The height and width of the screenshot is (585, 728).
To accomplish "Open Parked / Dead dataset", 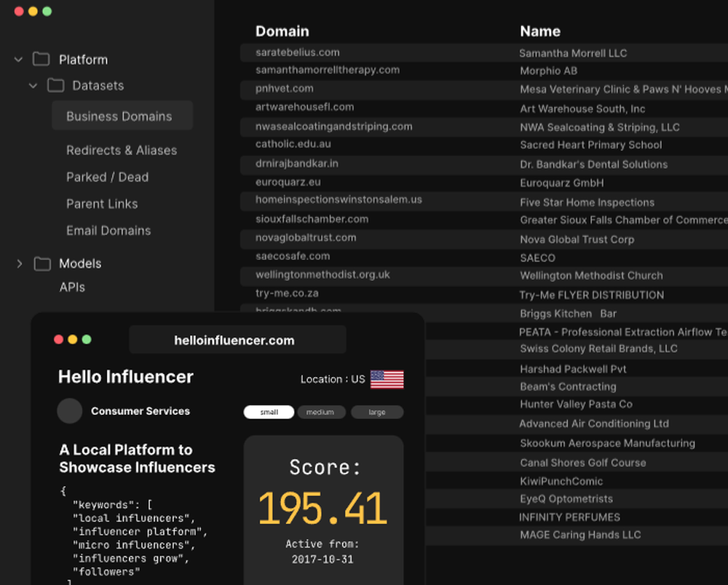I will tap(107, 178).
